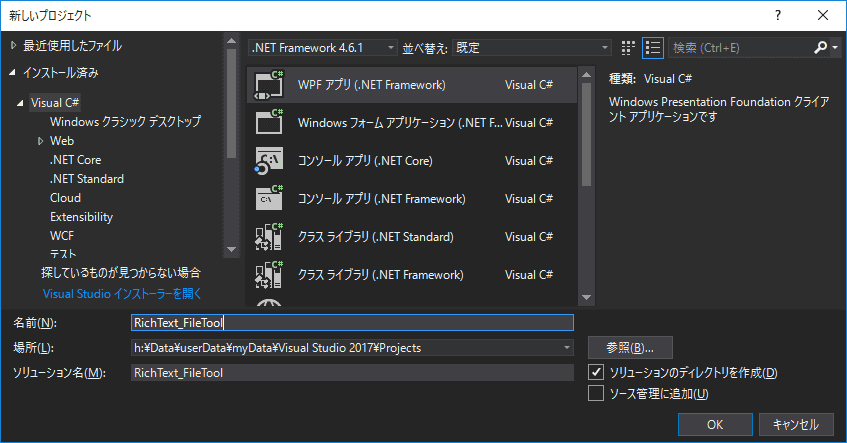Open the help question mark button
847x443 pixels.
tap(778, 15)
